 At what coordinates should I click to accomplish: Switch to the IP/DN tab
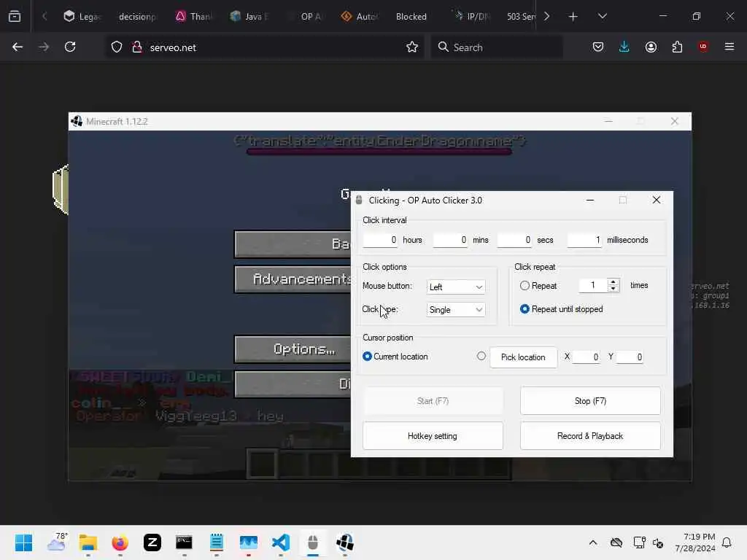click(x=472, y=16)
